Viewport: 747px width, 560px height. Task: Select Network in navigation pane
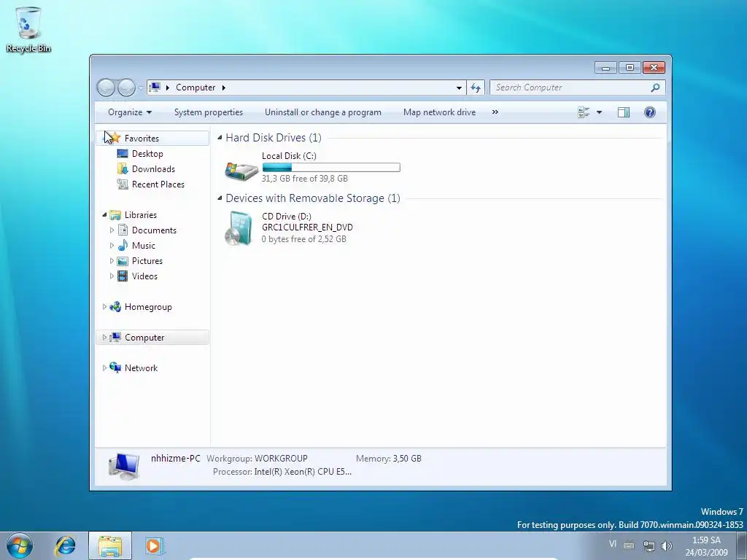pyautogui.click(x=141, y=368)
